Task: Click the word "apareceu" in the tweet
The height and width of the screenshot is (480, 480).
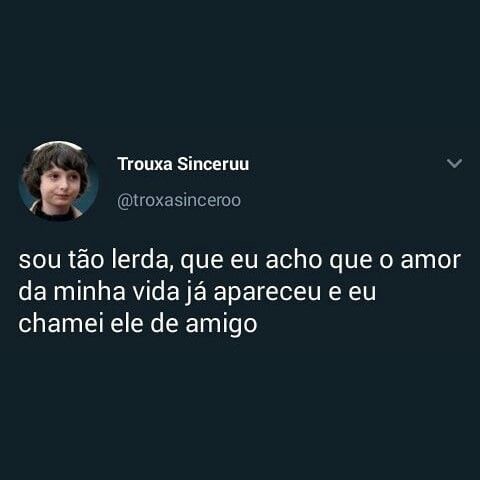Action: click(267, 293)
